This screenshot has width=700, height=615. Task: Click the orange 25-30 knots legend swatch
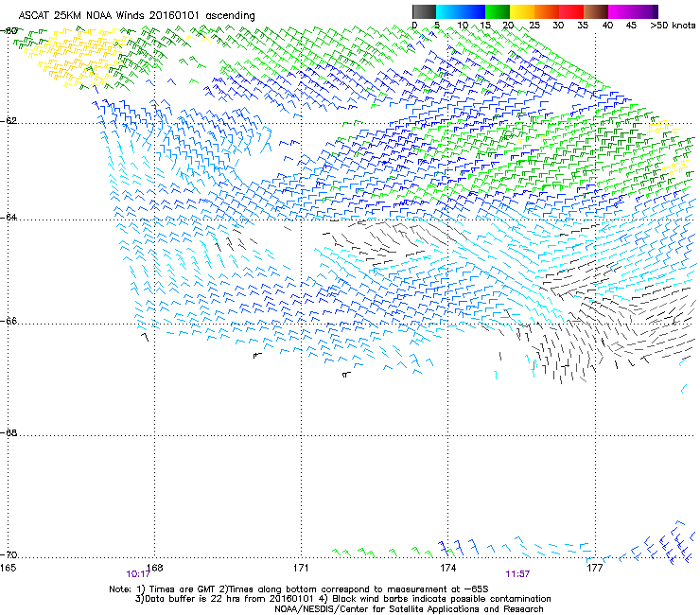click(547, 11)
